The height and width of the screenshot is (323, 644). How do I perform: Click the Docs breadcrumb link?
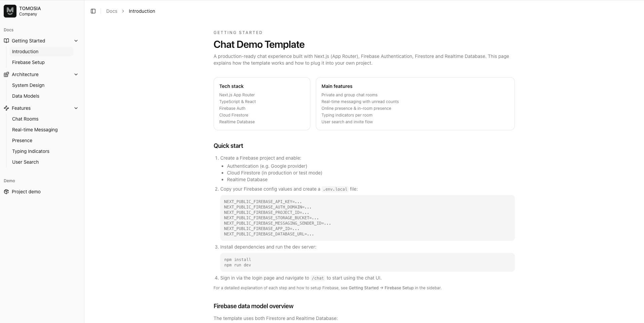point(112,11)
